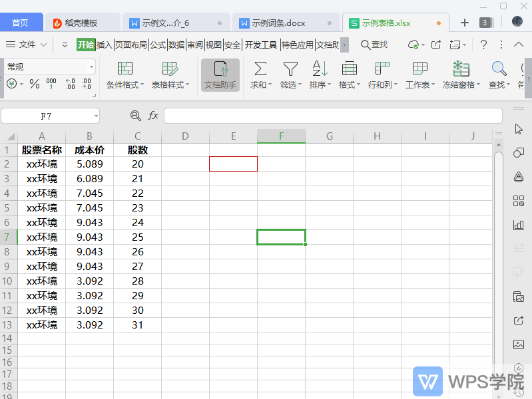
Task: Click the chart icon in right sidebar
Action: [x=519, y=225]
